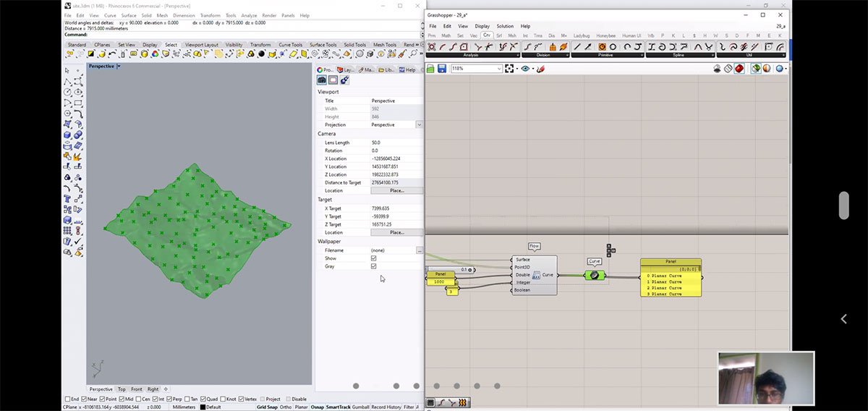Screen dimensions: 868x411
Task: Click the wallpaper Filename browse button
Action: pyautogui.click(x=419, y=250)
